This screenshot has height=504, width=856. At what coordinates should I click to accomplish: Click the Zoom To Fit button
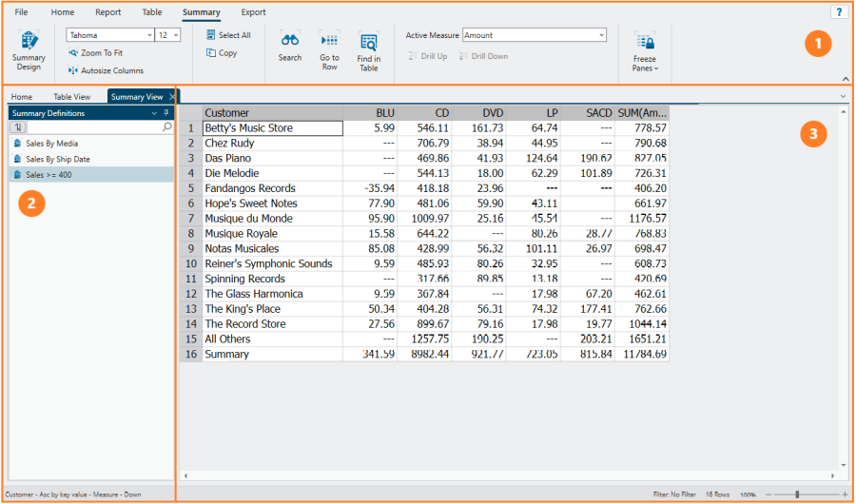click(x=95, y=53)
